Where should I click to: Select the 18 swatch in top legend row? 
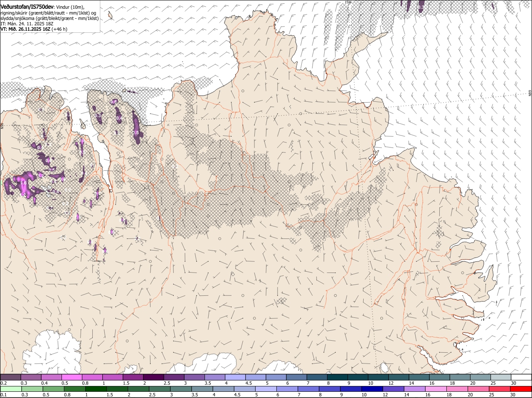pos(460,377)
